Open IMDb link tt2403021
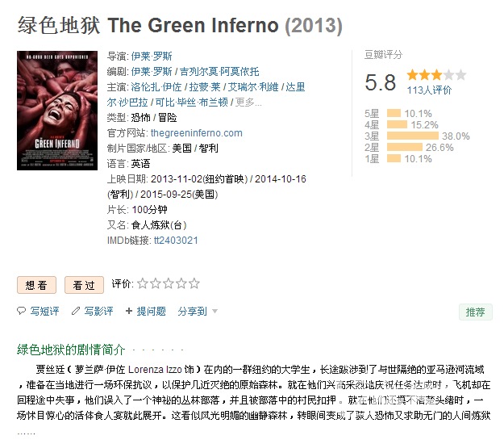 tap(176, 241)
